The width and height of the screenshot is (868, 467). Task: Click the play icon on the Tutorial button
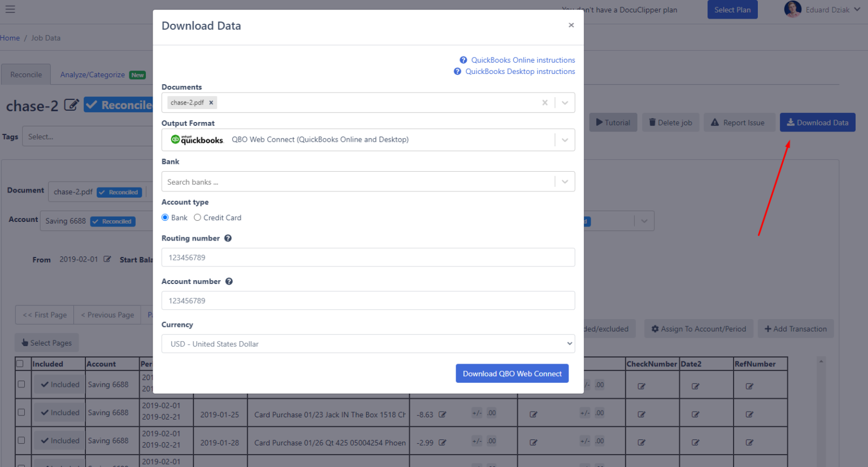coord(601,122)
